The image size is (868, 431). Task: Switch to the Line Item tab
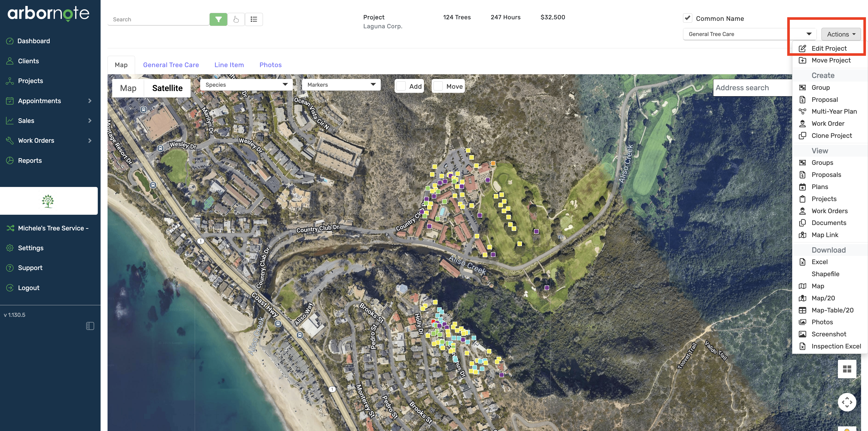[x=229, y=65]
